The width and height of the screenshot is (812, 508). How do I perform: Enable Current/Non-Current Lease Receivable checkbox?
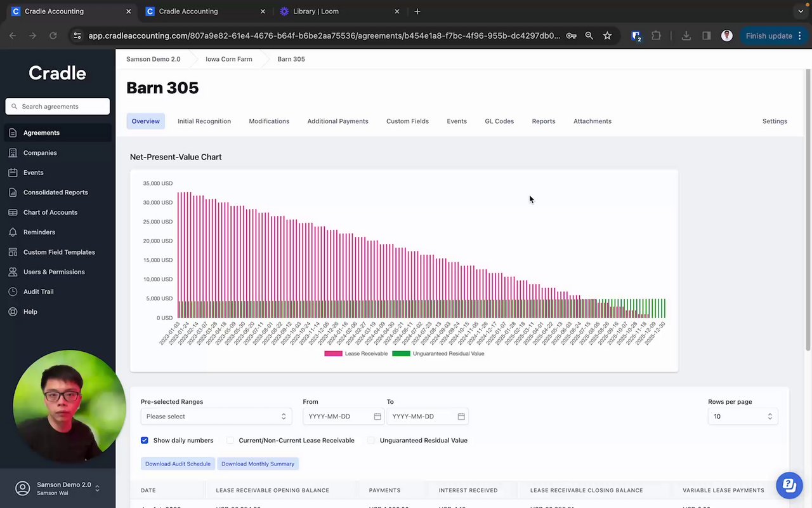click(x=230, y=440)
